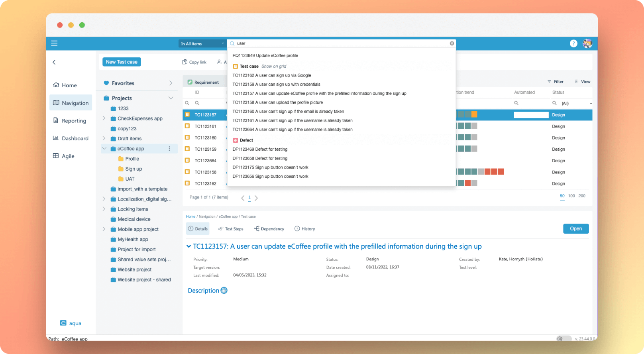This screenshot has height=354, width=644.
Task: Collapse sidebar with back arrow
Action: tap(54, 62)
